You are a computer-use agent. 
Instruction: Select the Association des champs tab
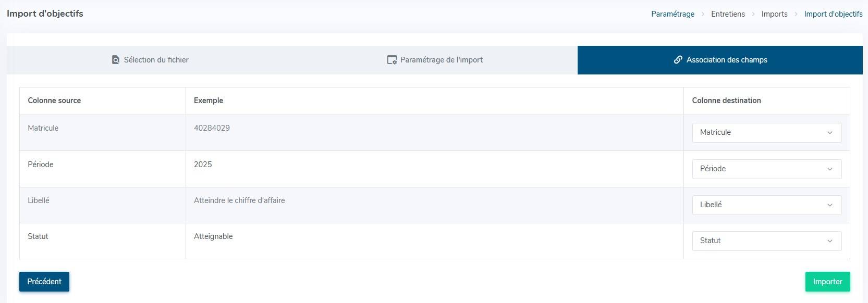coord(726,60)
